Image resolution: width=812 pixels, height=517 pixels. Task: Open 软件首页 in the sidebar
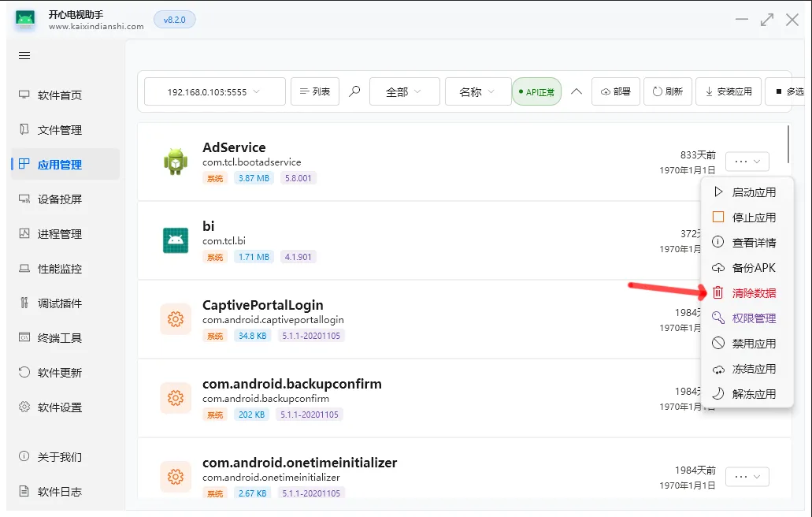pyautogui.click(x=65, y=95)
